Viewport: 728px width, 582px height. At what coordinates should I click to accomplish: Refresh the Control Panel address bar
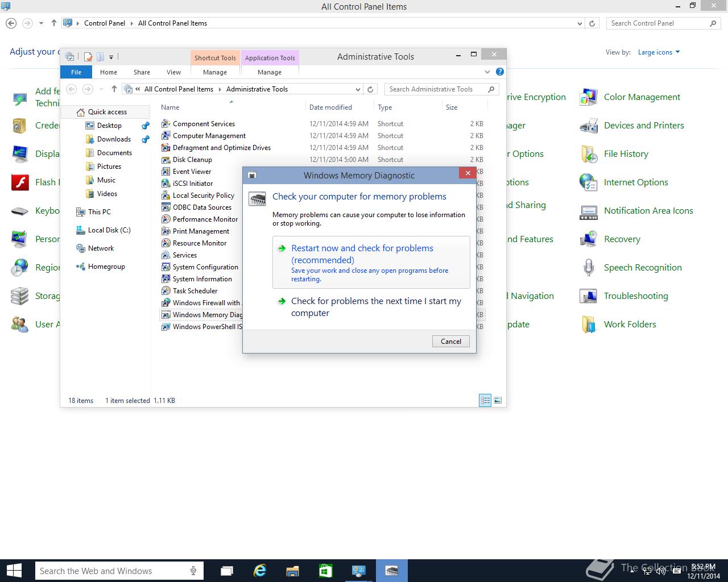coord(592,23)
